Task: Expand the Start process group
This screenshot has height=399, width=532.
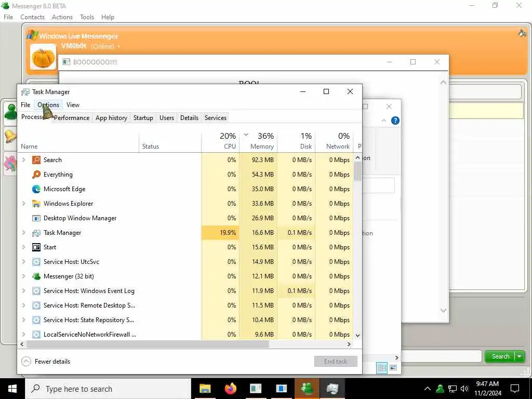Action: (x=24, y=247)
